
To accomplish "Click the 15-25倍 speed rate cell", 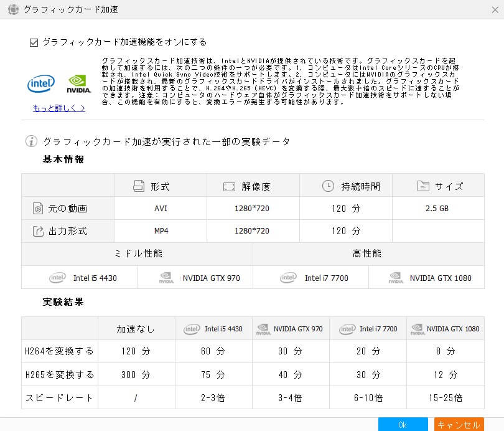I will click(x=446, y=398).
